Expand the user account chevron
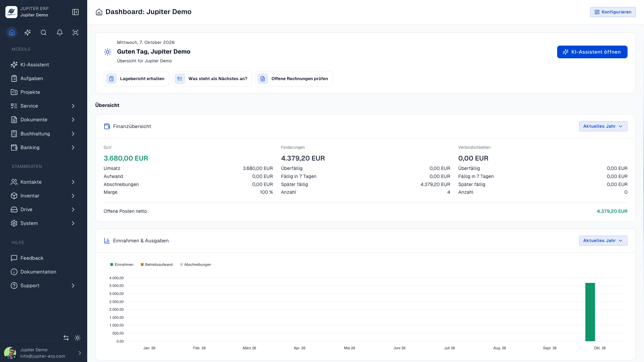 click(x=80, y=353)
